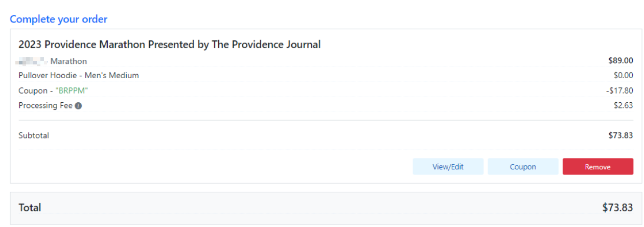Image resolution: width=644 pixels, height=227 pixels.
Task: Click the -$17.80 coupon discount amount
Action: [619, 90]
